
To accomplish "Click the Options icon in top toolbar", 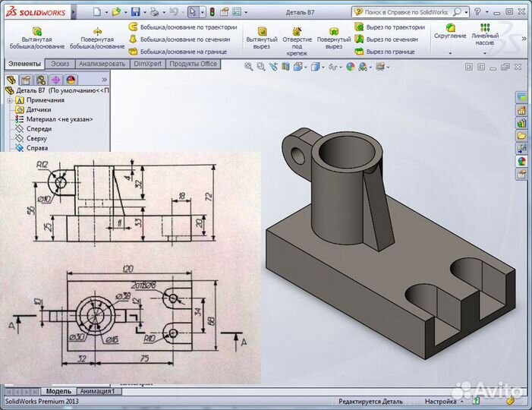I will click(237, 12).
